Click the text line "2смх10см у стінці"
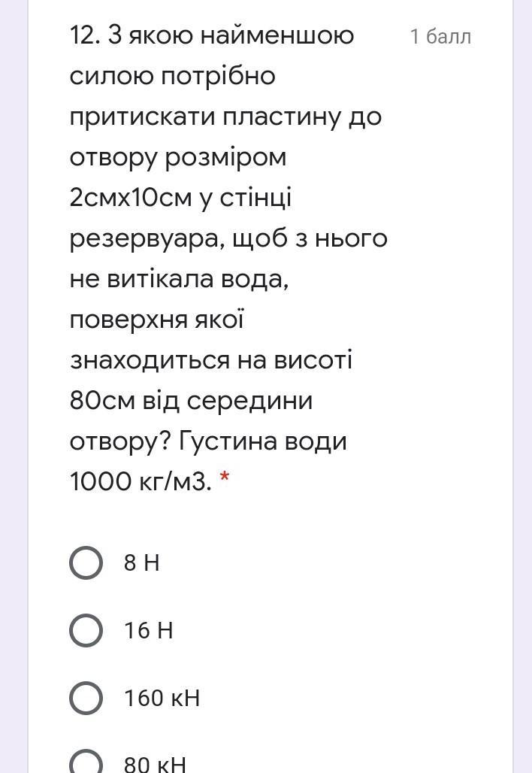Screen dimensions: 532x773 point(181,197)
